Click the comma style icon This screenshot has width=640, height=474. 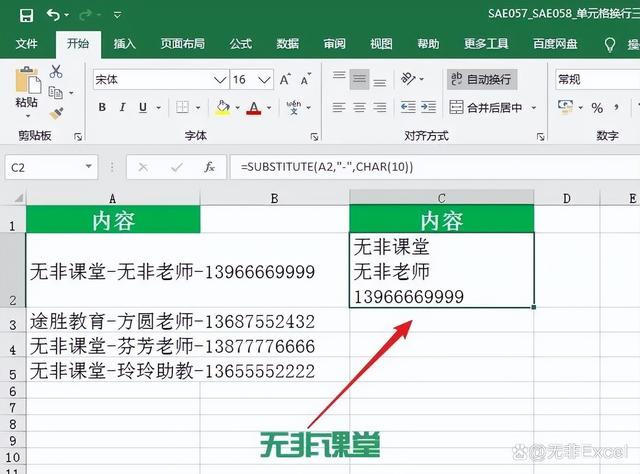(616, 108)
